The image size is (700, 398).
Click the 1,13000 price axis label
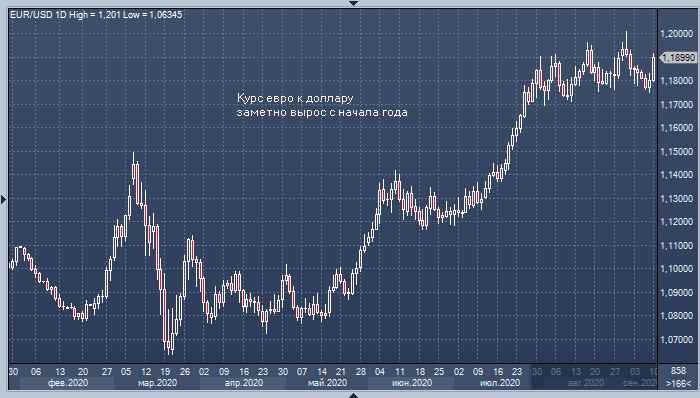pyautogui.click(x=677, y=199)
